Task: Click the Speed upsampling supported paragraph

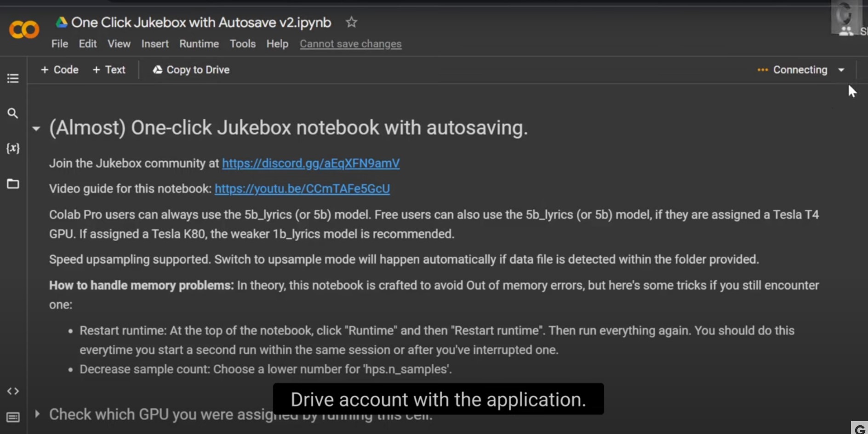Action: tap(404, 259)
